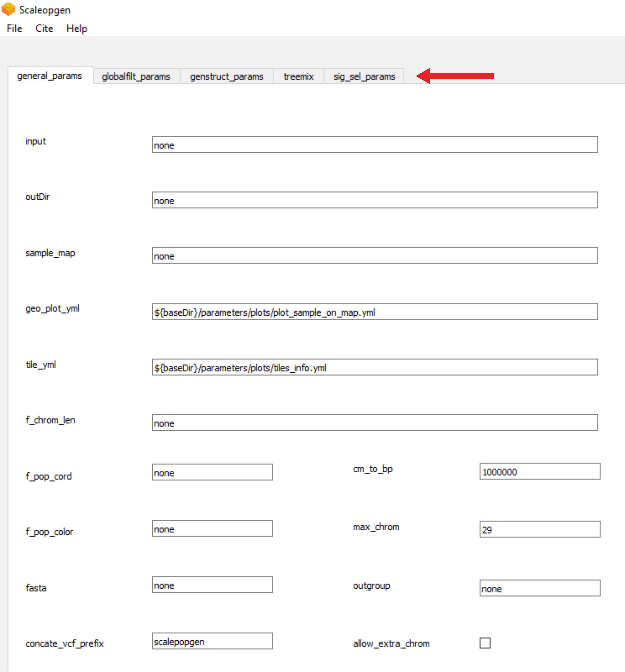The height and width of the screenshot is (672, 625).
Task: Open the treemix tab
Action: tap(299, 76)
